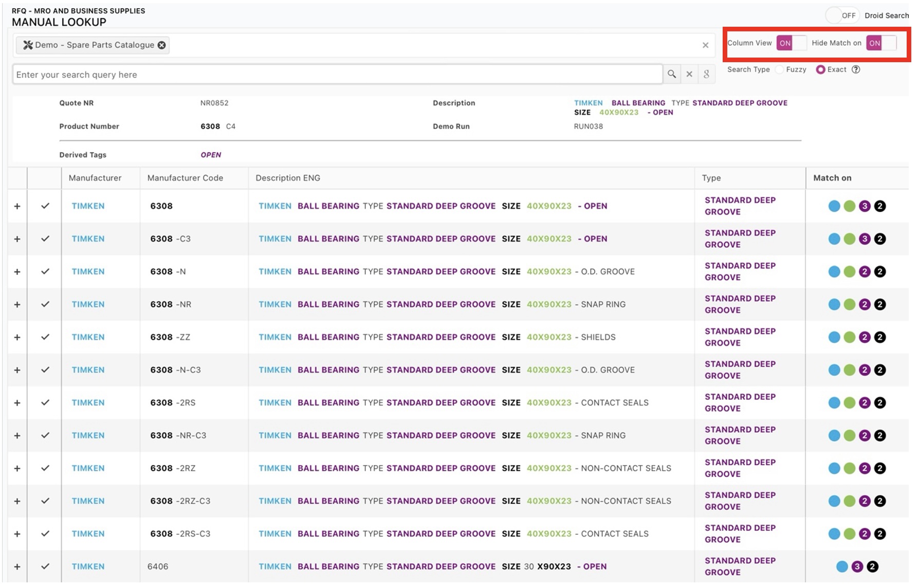919x588 pixels.
Task: Open the TIMKEN manufacturer link in the 6308 -N row
Action: 88,272
